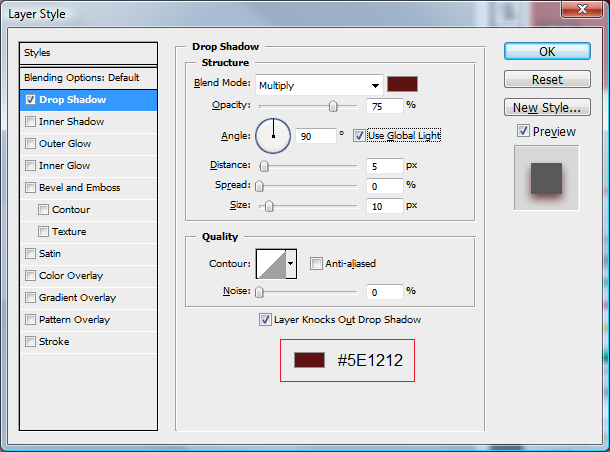Viewport: 610px width, 452px height.
Task: Open the Styles panel entry
Action: tap(88, 53)
